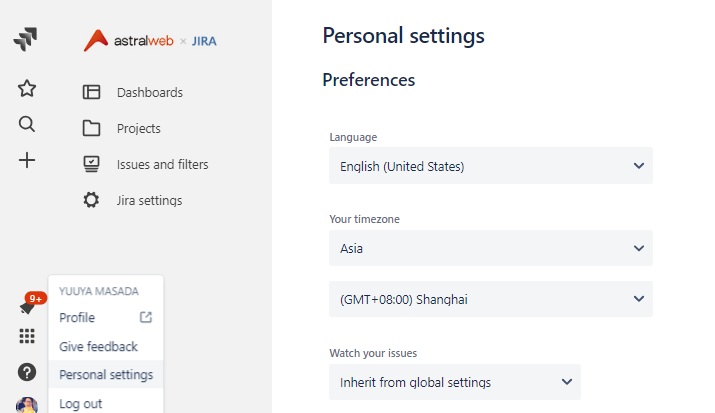Open app switcher grid icon
The image size is (715, 413).
coord(27,336)
